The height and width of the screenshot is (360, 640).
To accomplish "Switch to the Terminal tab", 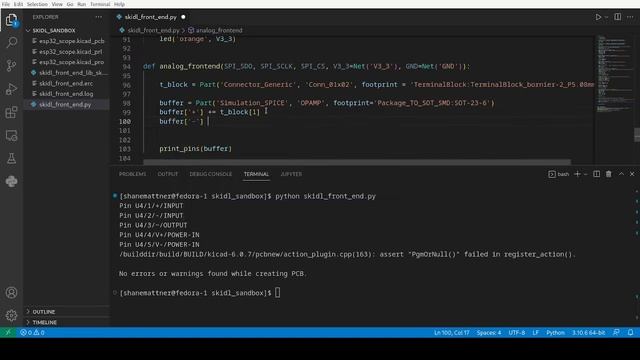I will pyautogui.click(x=256, y=174).
